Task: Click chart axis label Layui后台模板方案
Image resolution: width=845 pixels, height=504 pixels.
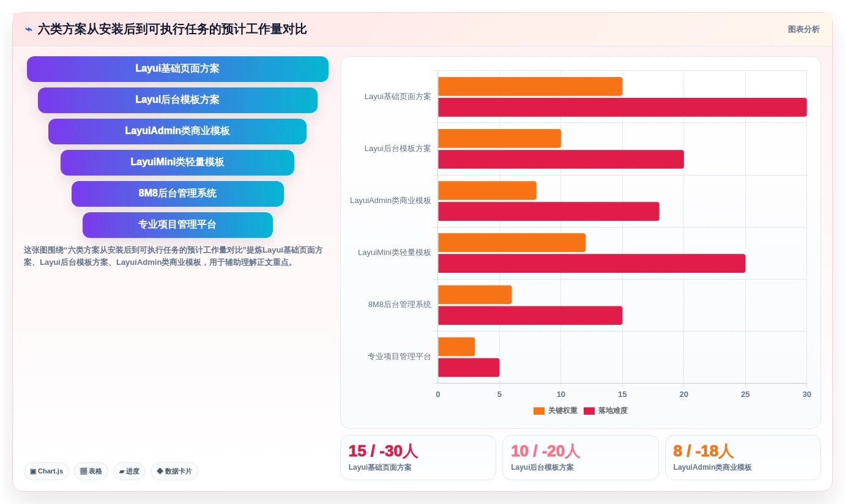Action: pyautogui.click(x=398, y=149)
